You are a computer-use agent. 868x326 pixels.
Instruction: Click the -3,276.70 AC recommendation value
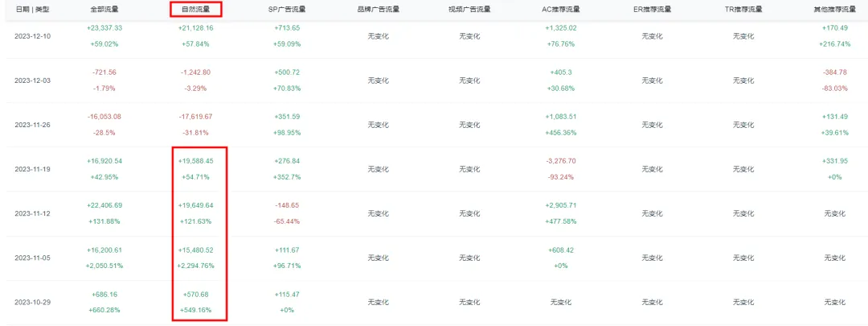click(x=561, y=161)
